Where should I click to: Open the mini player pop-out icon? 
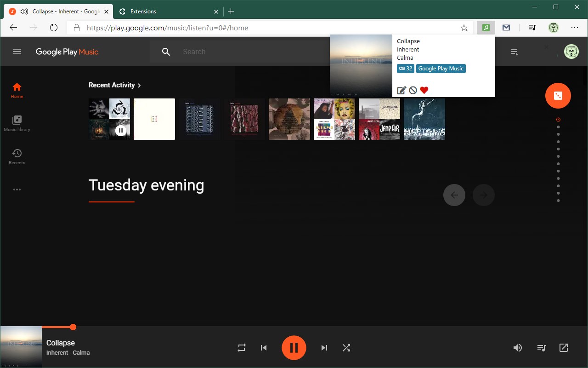[x=564, y=348]
